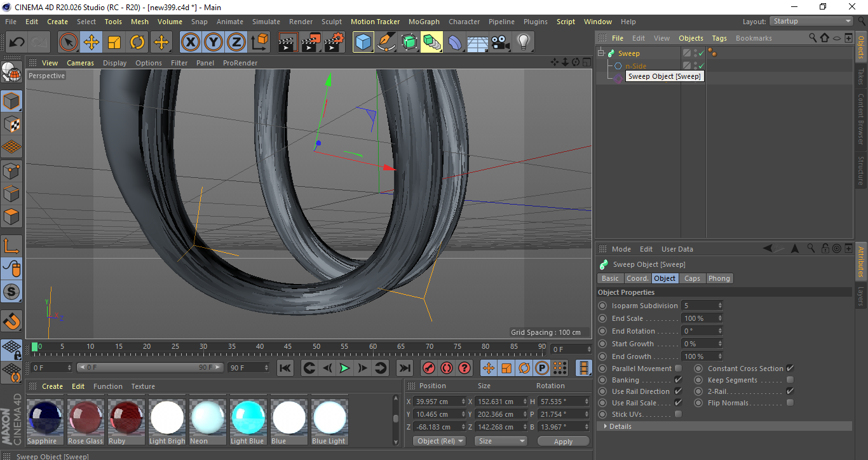The width and height of the screenshot is (868, 460).
Task: Add a Cube primitive object
Action: pyautogui.click(x=363, y=43)
